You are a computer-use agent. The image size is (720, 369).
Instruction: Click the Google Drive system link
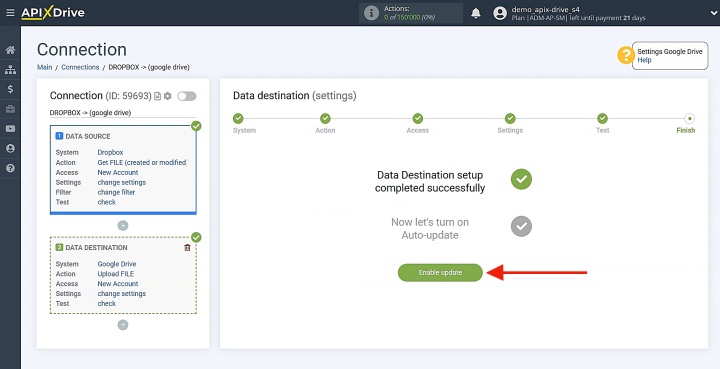click(x=117, y=264)
